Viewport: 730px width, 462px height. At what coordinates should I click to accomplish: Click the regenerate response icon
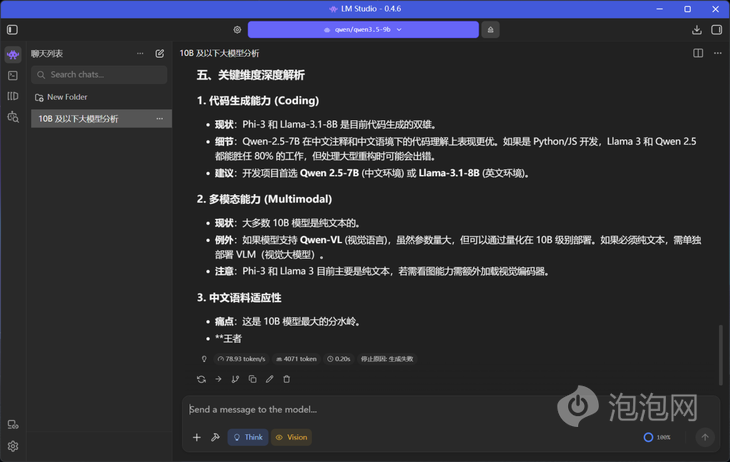[201, 379]
